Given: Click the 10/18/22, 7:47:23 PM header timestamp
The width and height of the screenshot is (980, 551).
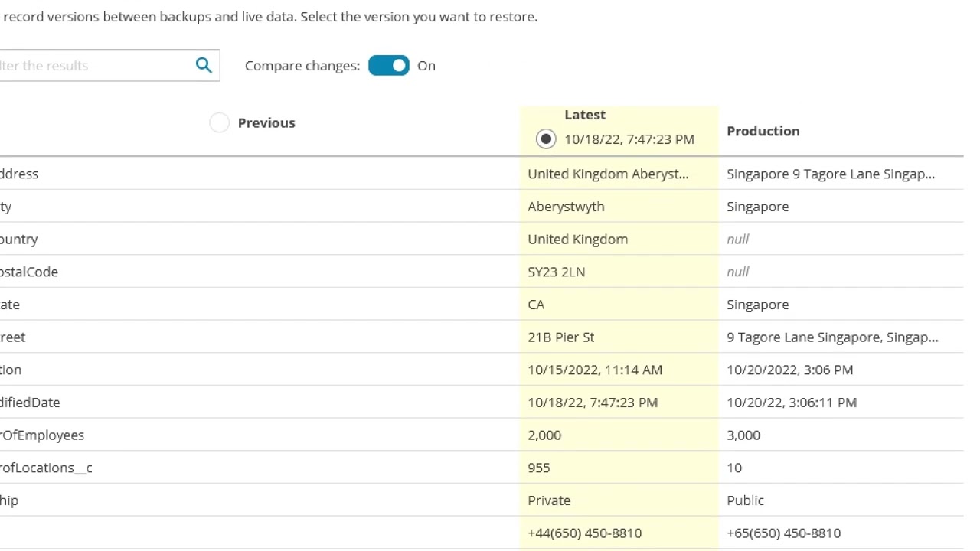Looking at the screenshot, I should tap(629, 139).
